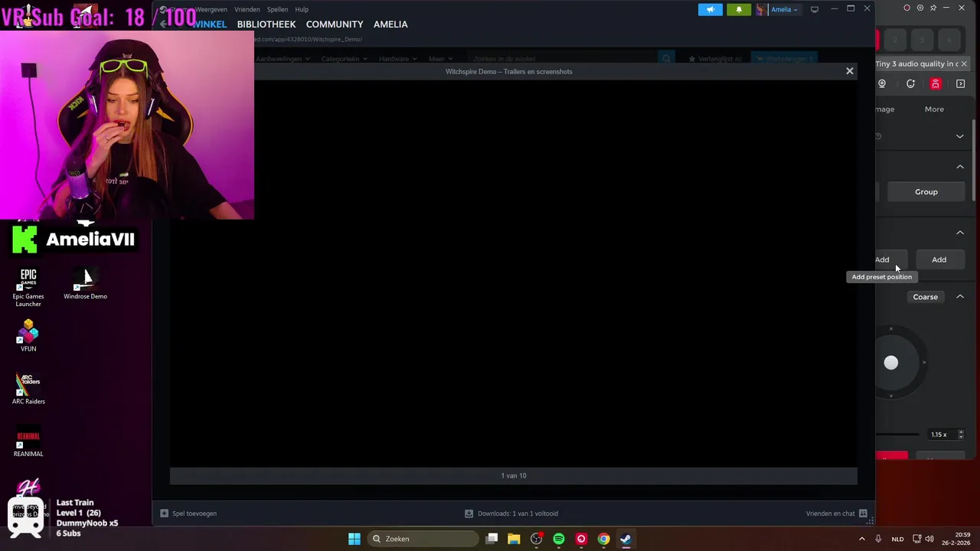The image size is (980, 551).
Task: Open Google Chrome from the taskbar
Action: [x=603, y=539]
